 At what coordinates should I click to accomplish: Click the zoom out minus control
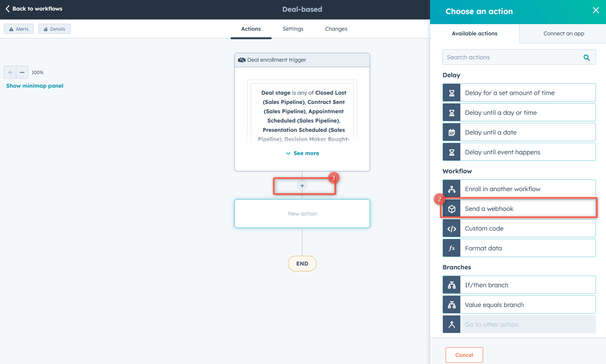coord(22,72)
